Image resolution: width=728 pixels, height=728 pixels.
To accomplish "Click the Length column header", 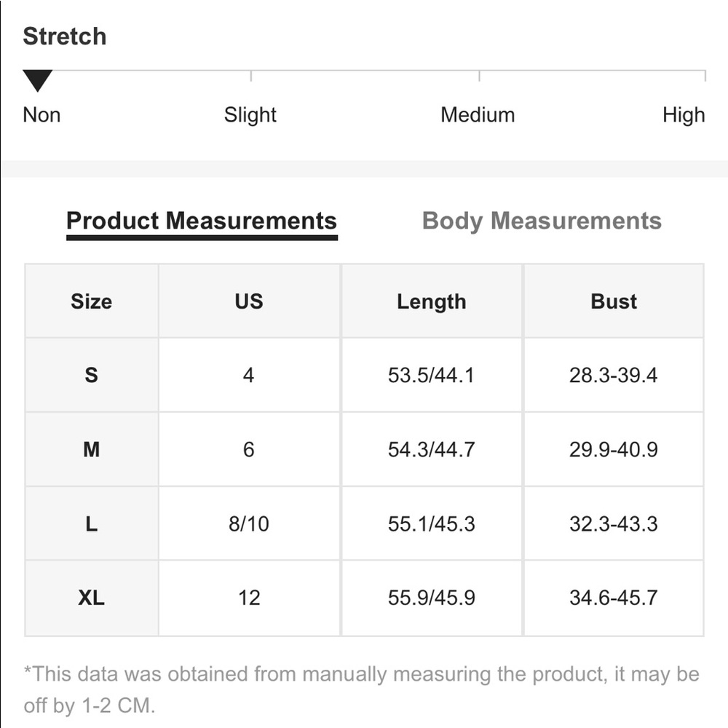I will [431, 301].
